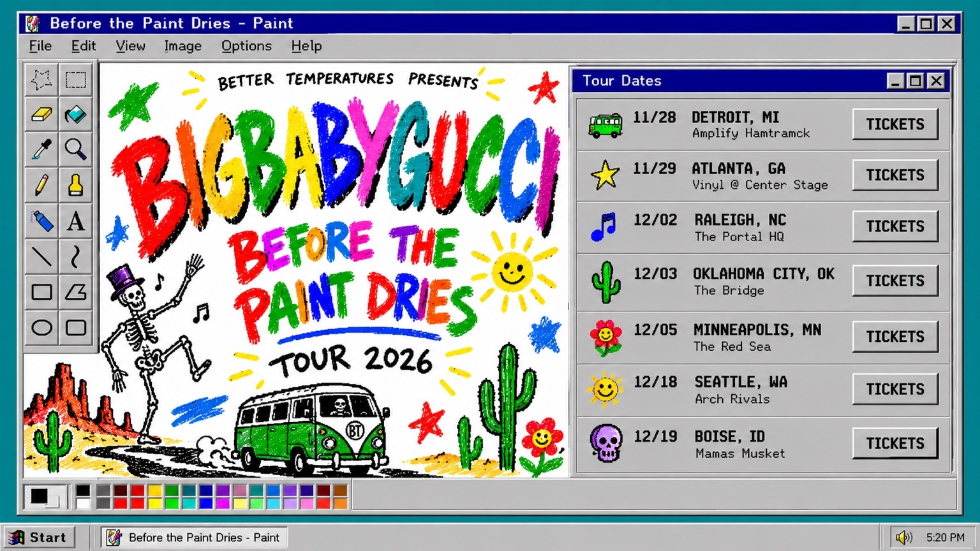Select the Curve tool
Image resolution: width=980 pixels, height=551 pixels.
pos(75,256)
